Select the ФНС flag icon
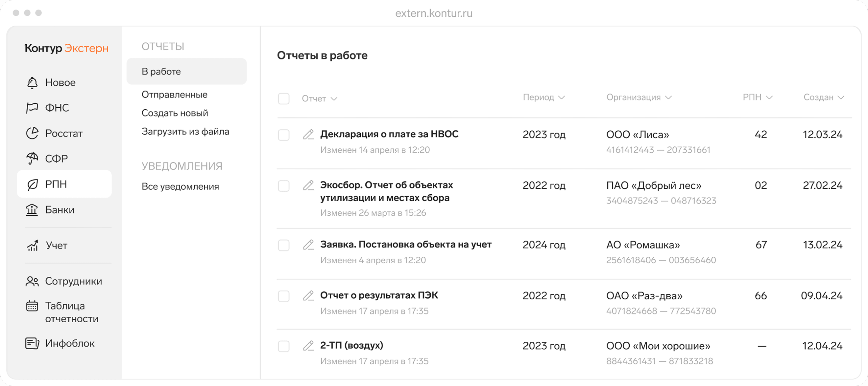Screen dimensions: 868x386 pyautogui.click(x=32, y=107)
